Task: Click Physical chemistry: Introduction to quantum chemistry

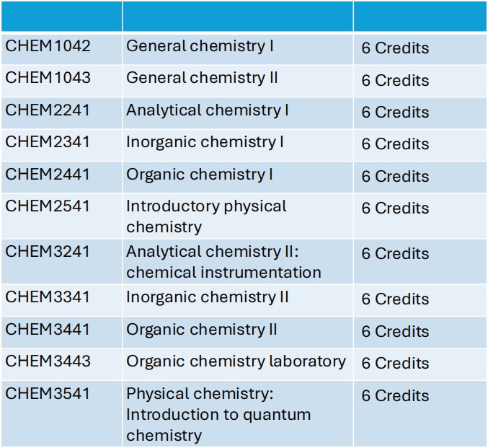Action: 218,415
